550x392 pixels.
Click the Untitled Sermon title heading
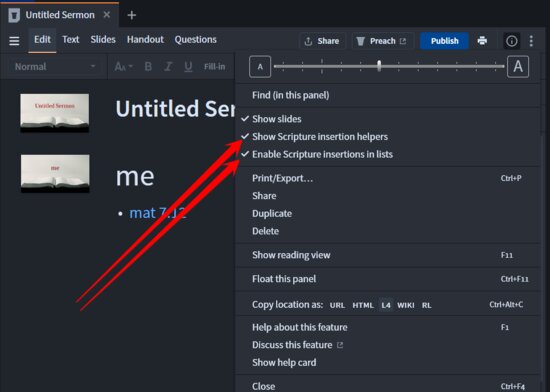click(x=175, y=109)
